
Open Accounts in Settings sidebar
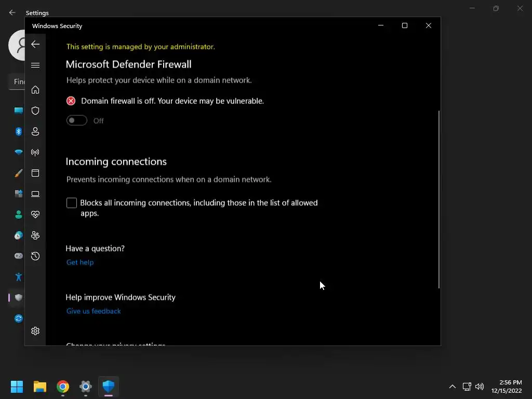point(18,215)
